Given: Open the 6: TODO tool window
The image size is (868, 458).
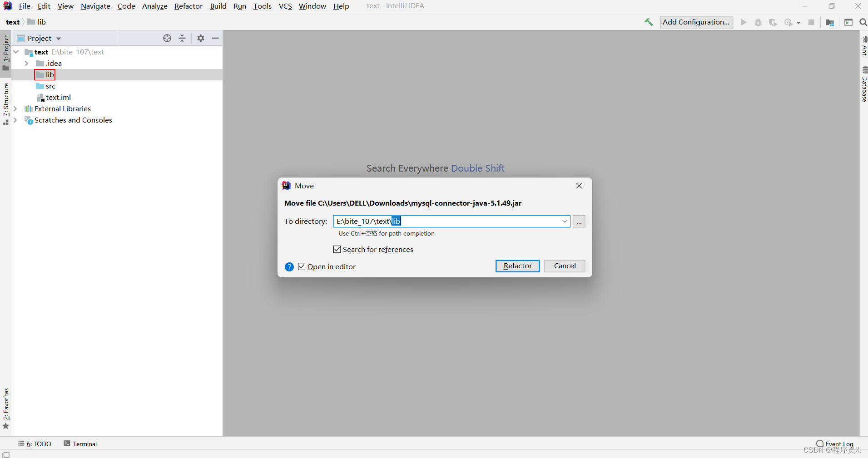Looking at the screenshot, I should click(35, 443).
